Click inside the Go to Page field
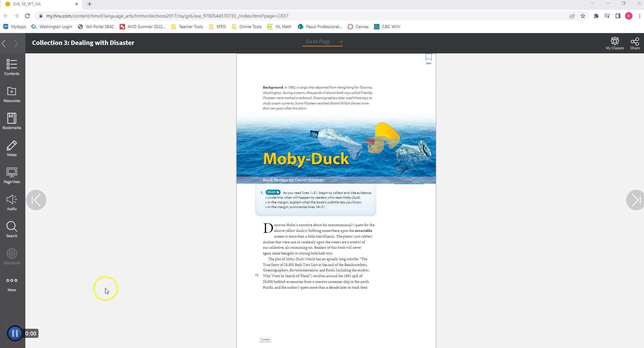The width and height of the screenshot is (644, 348). click(x=318, y=42)
